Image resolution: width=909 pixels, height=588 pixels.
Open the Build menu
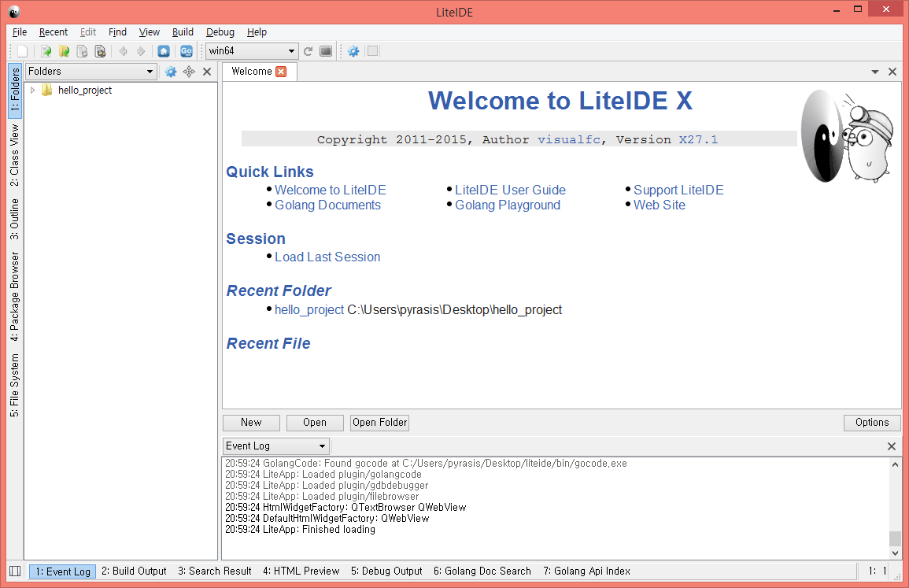[x=183, y=32]
